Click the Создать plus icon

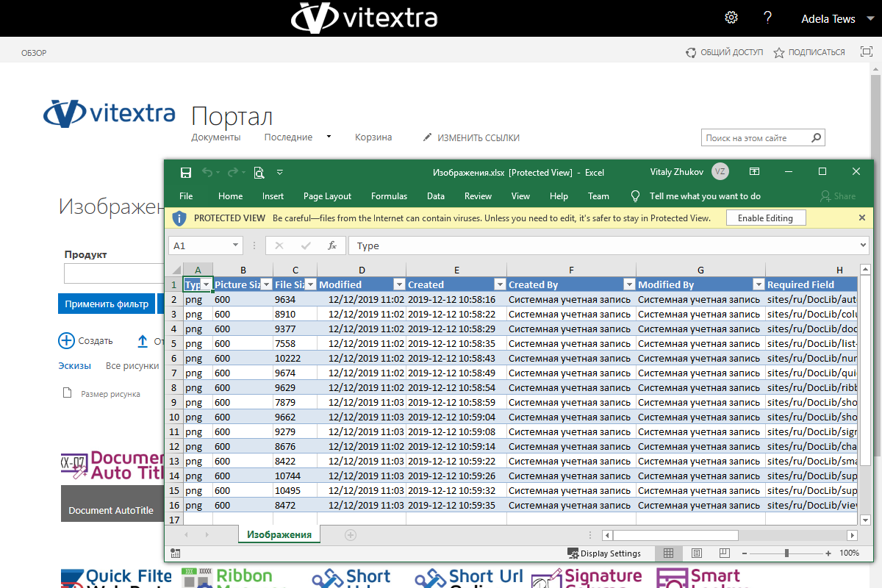click(x=66, y=340)
